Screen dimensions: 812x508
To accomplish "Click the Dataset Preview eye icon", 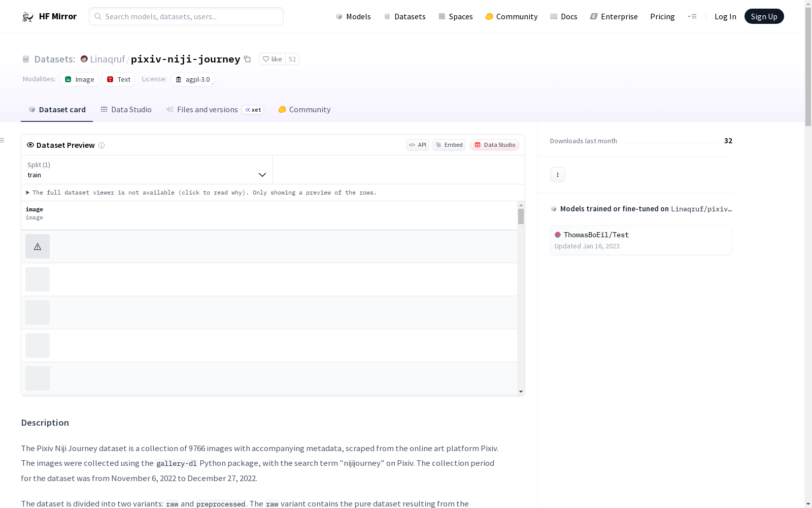I will coord(30,145).
